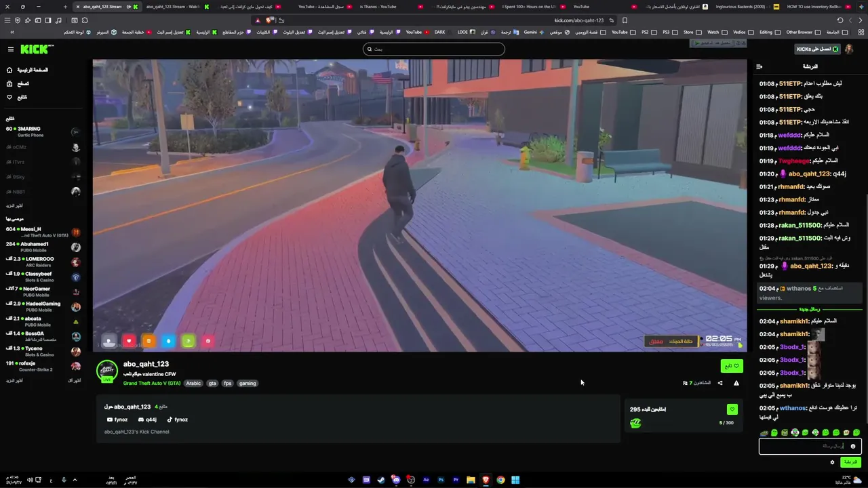Screen dimensions: 868x488
Task: Click the rakan_511500 username at 01:28
Action: coord(800,225)
